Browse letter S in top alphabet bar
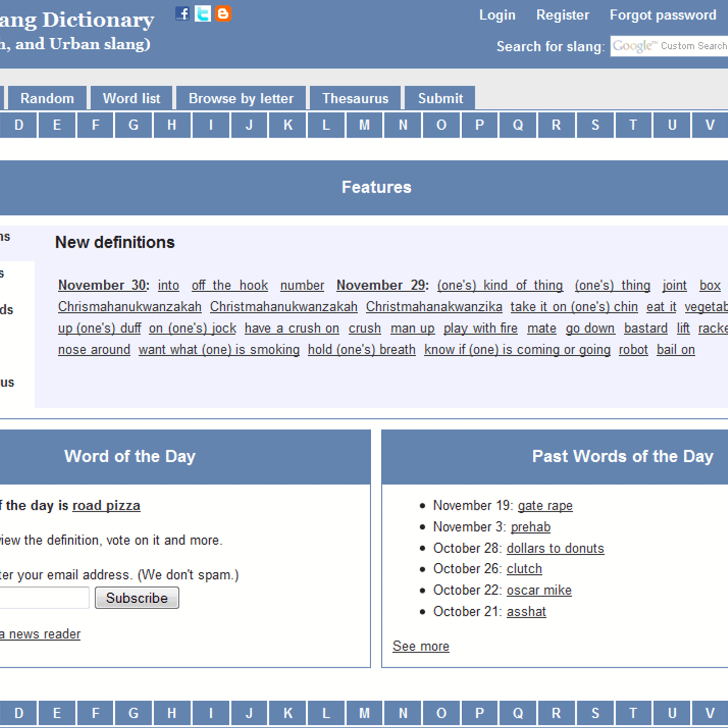 595,125
